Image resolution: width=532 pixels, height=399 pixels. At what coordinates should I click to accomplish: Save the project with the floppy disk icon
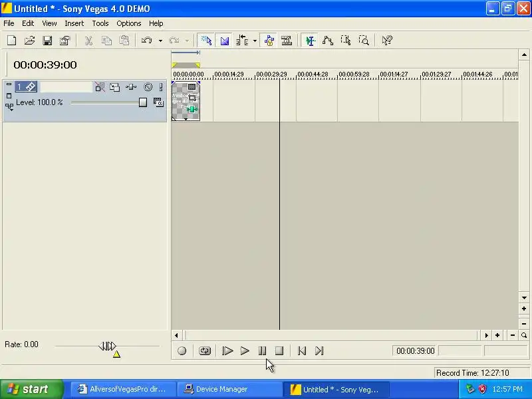pyautogui.click(x=47, y=41)
